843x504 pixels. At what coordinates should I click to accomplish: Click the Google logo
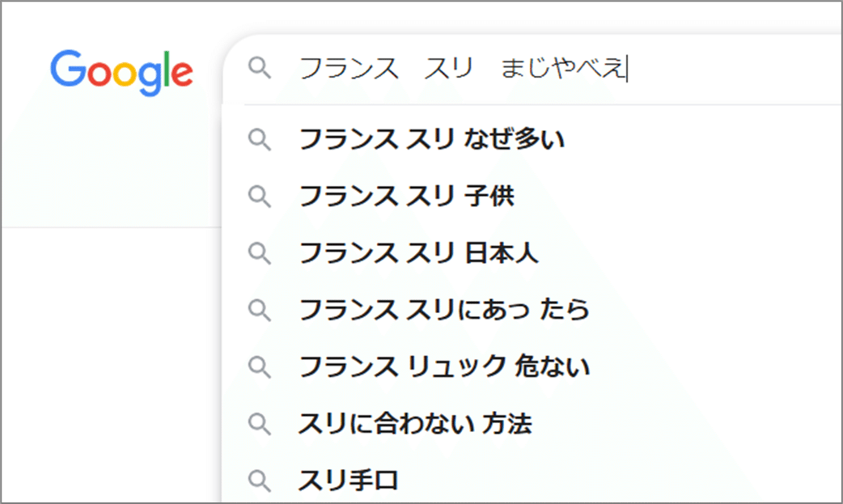click(121, 71)
